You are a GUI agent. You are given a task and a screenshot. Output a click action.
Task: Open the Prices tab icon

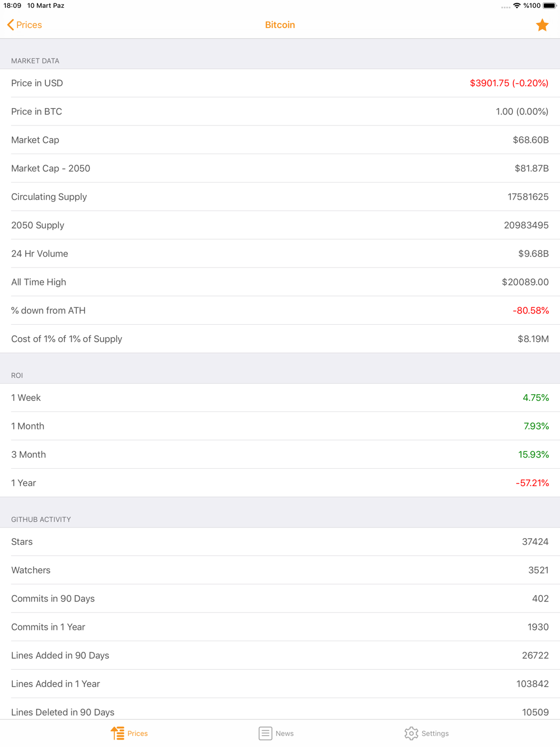tap(118, 733)
